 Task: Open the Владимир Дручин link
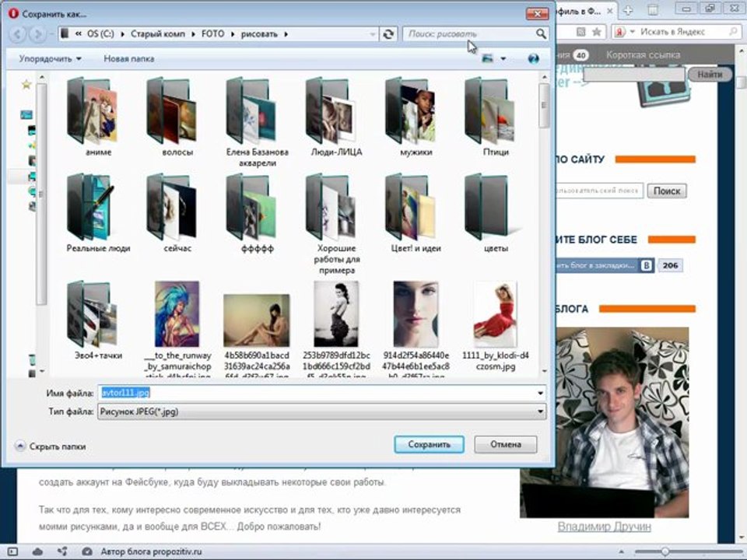pyautogui.click(x=604, y=527)
